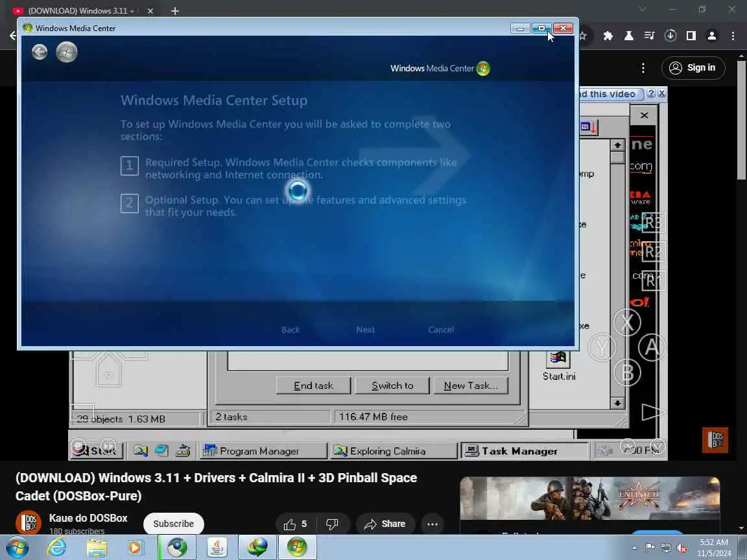Open more video actions ellipsis
This screenshot has height=560, width=747.
click(x=433, y=524)
